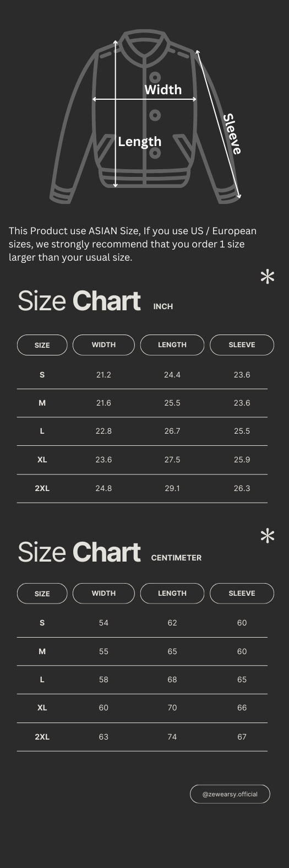Click the 29.1 length value for 2XL
The height and width of the screenshot is (868, 289).
tap(172, 488)
